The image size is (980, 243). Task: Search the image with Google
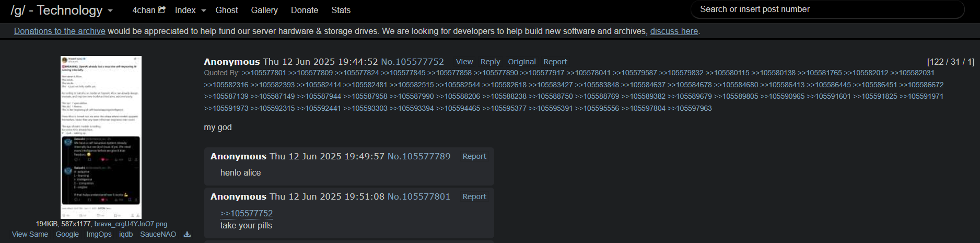click(x=67, y=234)
